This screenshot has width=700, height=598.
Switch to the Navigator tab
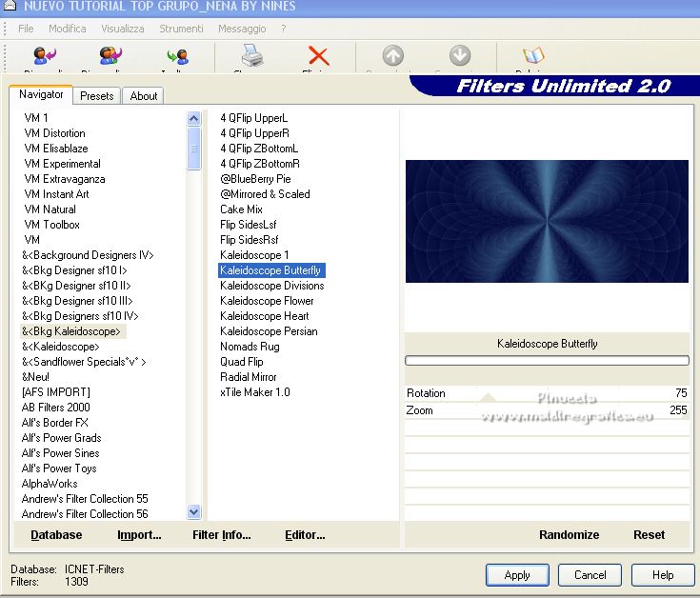tap(41, 94)
